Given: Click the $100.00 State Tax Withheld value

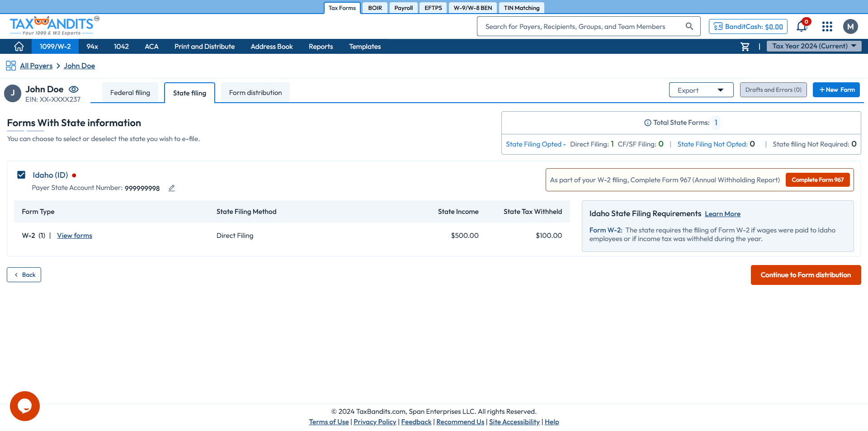Looking at the screenshot, I should (x=549, y=236).
